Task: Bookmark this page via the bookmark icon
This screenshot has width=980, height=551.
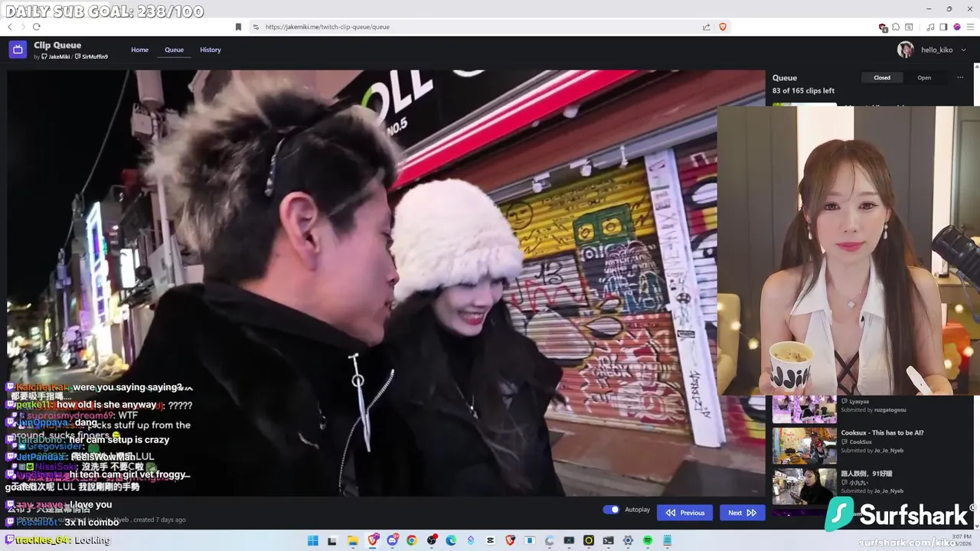Action: pyautogui.click(x=238, y=27)
